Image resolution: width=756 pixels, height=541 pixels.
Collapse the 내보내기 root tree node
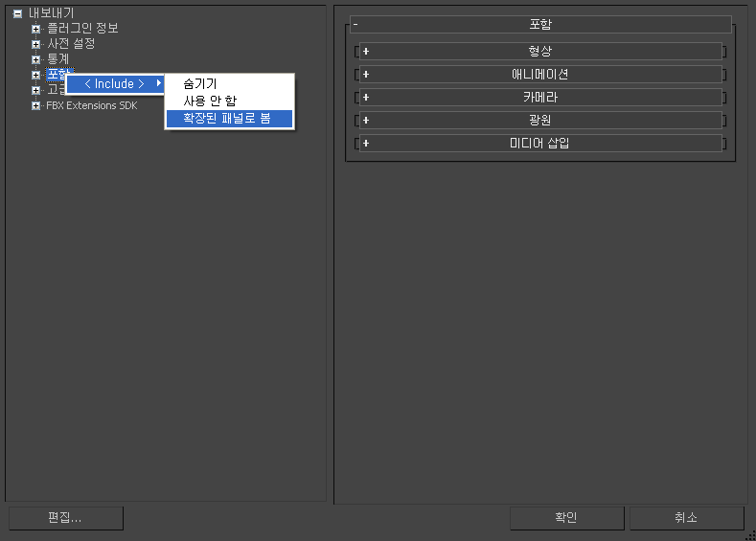pos(17,13)
